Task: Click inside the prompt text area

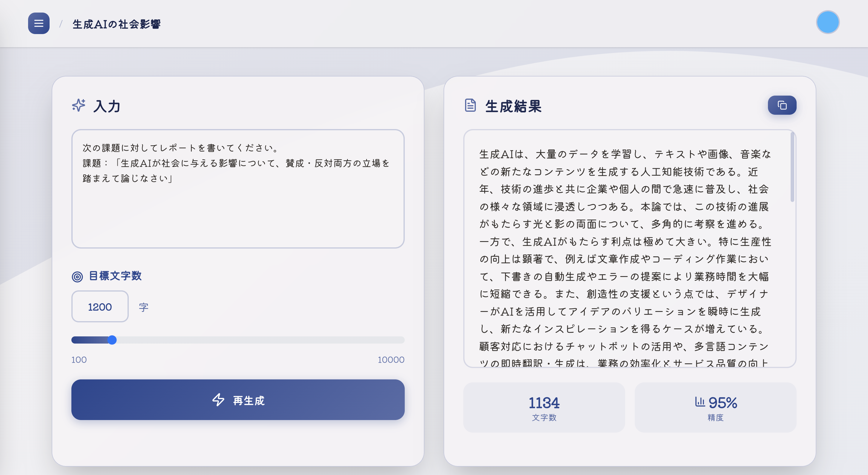Action: (237, 189)
